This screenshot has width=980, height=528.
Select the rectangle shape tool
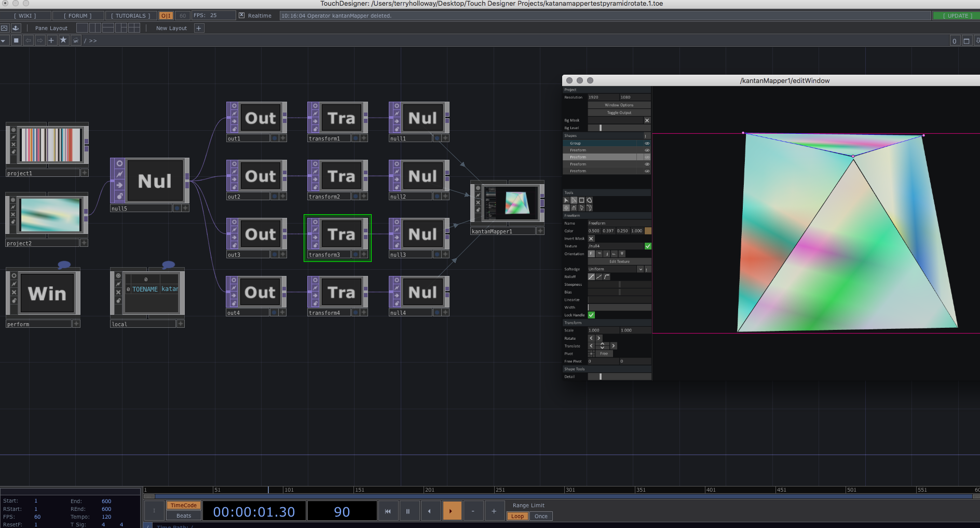[581, 200]
